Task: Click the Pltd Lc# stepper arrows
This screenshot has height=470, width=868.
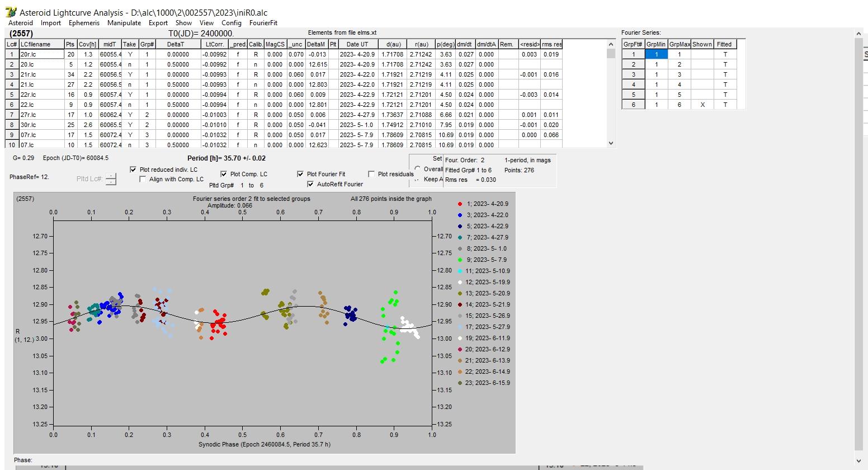Action: click(x=111, y=179)
